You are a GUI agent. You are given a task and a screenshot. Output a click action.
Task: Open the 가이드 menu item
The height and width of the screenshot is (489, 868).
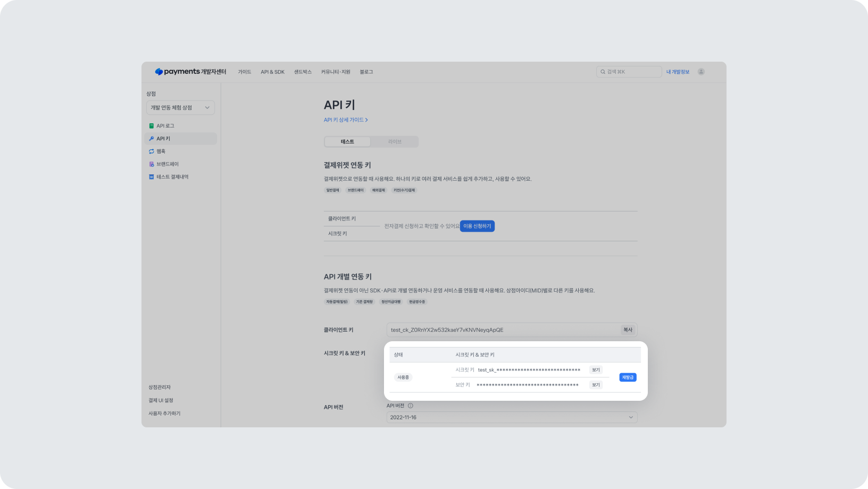[x=245, y=72]
